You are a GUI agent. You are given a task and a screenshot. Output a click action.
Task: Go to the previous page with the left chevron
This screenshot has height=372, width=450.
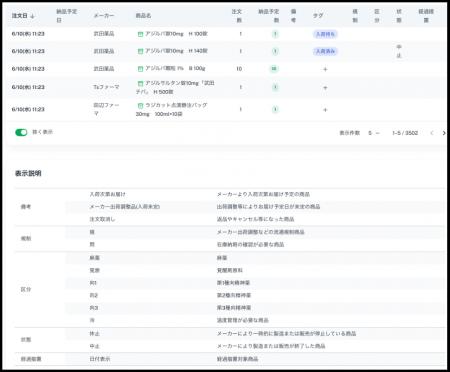tap(432, 133)
